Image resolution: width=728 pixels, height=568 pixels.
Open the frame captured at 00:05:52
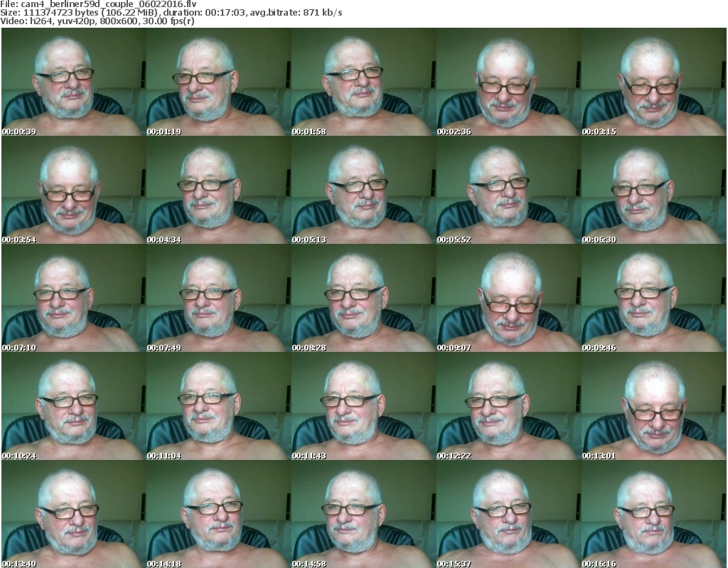coord(508,190)
